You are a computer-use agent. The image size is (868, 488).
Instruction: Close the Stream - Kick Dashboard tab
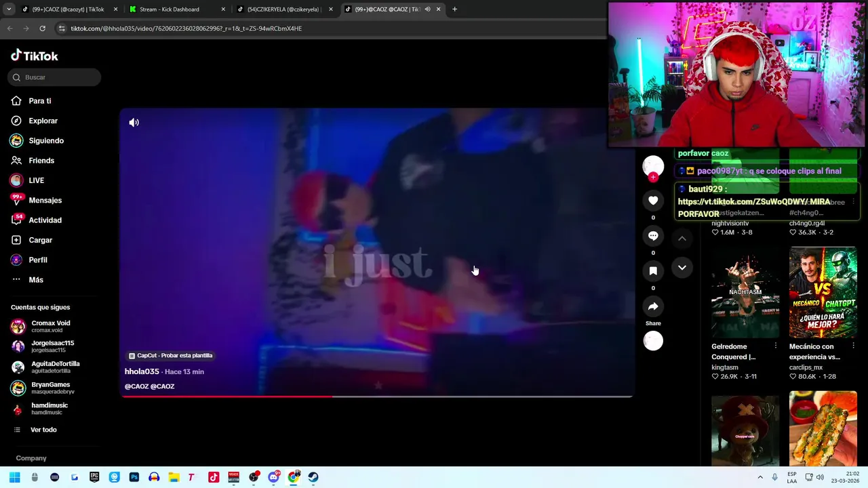224,9
